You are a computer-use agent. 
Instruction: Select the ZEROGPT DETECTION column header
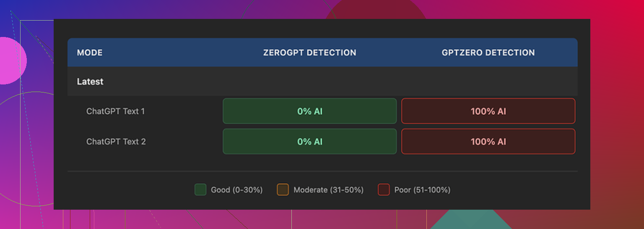point(309,53)
